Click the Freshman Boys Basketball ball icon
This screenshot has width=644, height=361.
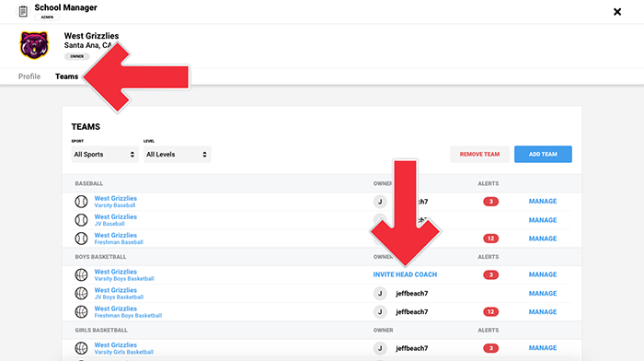[81, 311]
